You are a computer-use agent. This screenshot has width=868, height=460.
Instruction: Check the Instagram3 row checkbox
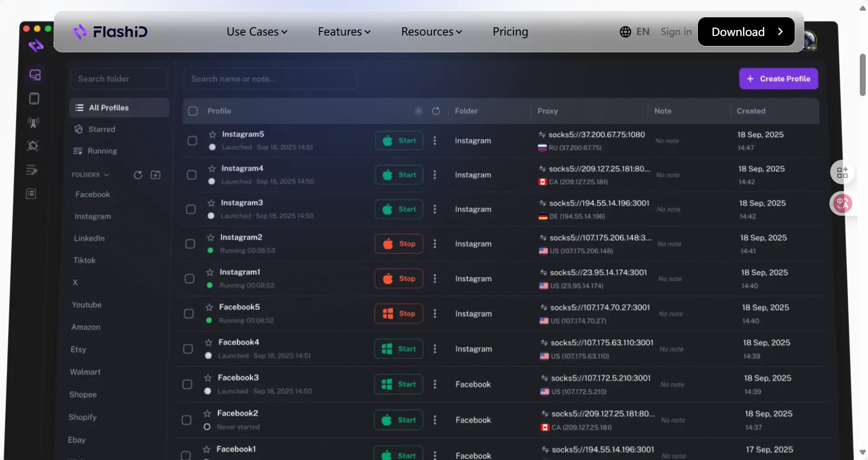(191, 209)
